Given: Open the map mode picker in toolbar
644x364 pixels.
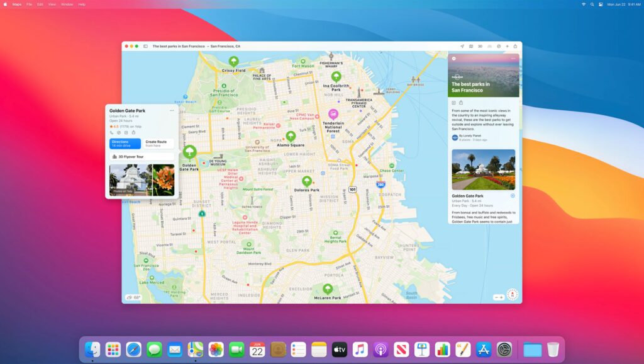Looking at the screenshot, I should pos(471,46).
